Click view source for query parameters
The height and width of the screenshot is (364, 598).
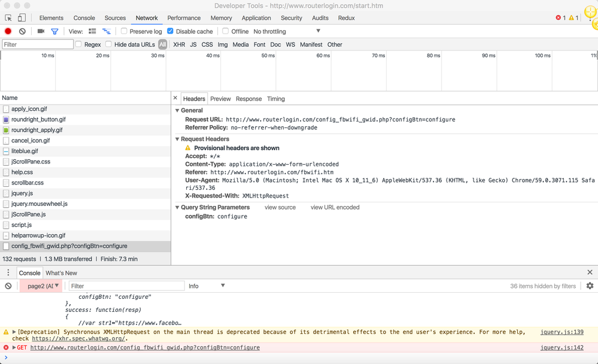[280, 207]
